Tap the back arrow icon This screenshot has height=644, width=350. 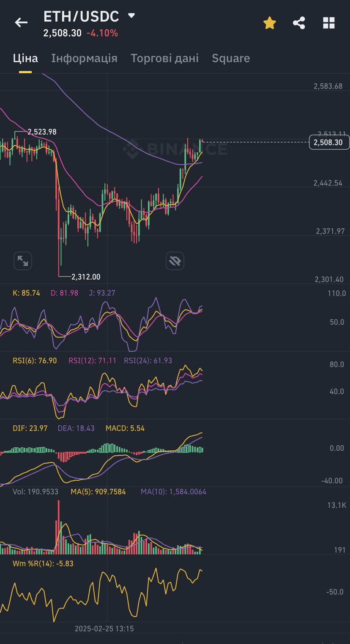[x=21, y=23]
